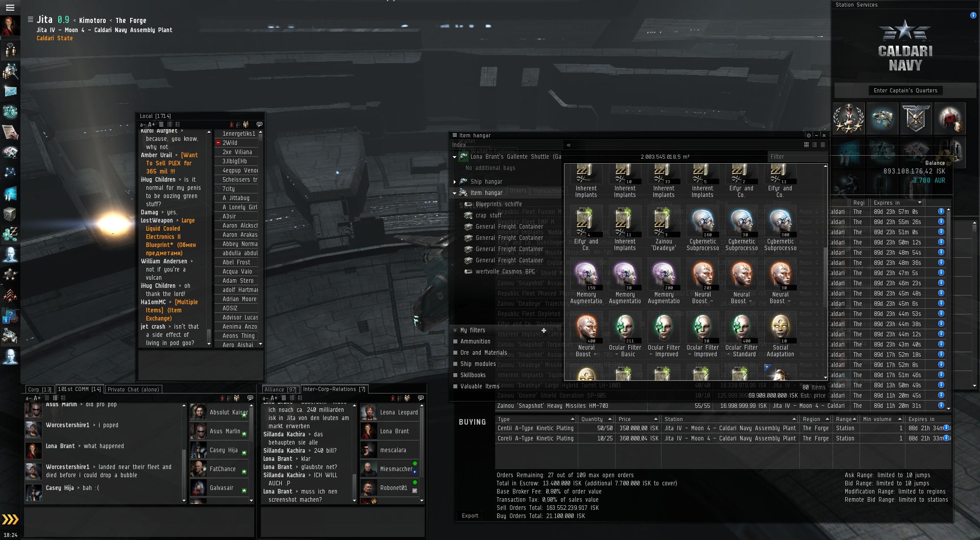The image size is (980, 540).
Task: Sort buy orders by Quantity column
Action: point(596,419)
